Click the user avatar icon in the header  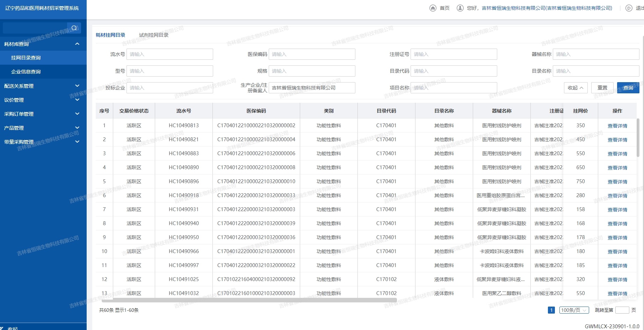point(460,8)
